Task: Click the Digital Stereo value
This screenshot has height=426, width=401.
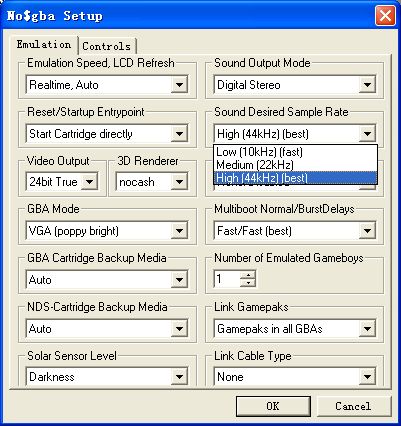Action: [x=249, y=85]
